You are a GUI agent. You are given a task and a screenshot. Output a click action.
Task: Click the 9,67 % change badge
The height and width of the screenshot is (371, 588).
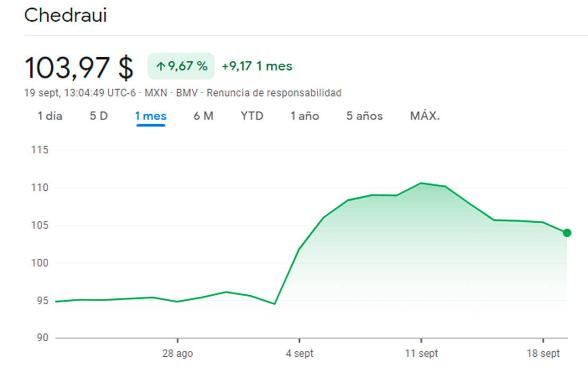click(x=181, y=66)
